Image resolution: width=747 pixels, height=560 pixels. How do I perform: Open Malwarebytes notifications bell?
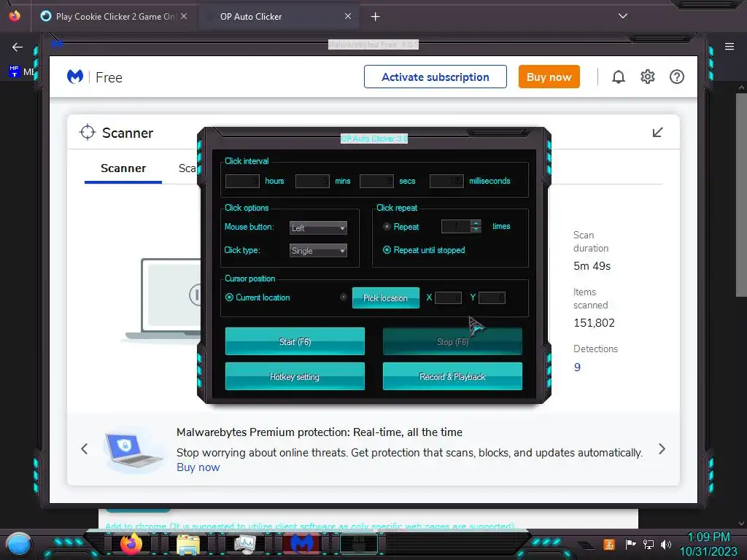619,77
